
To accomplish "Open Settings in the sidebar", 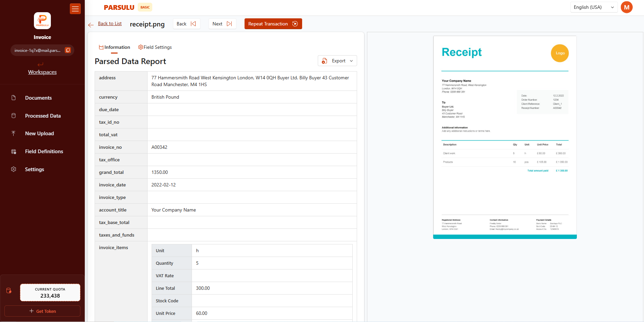I will pos(34,169).
